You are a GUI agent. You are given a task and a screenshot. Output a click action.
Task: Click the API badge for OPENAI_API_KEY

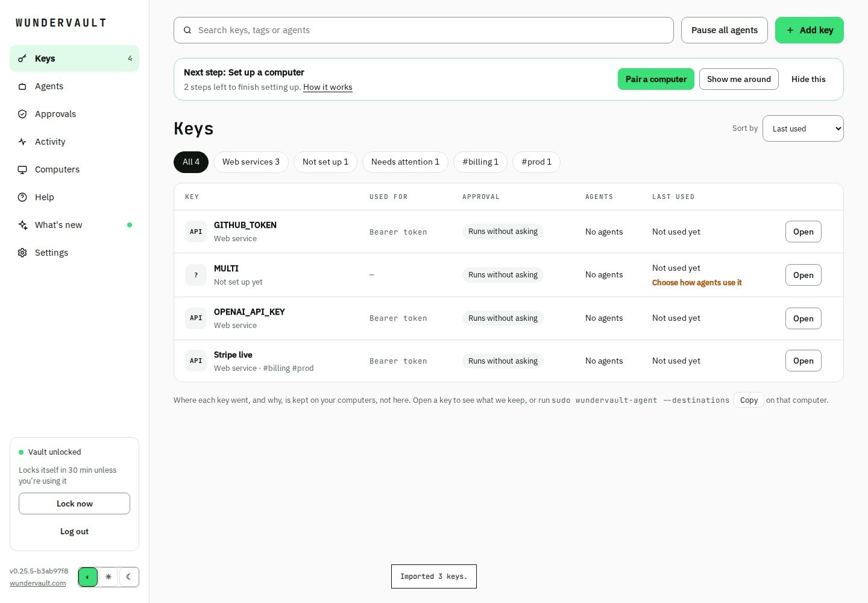196,318
